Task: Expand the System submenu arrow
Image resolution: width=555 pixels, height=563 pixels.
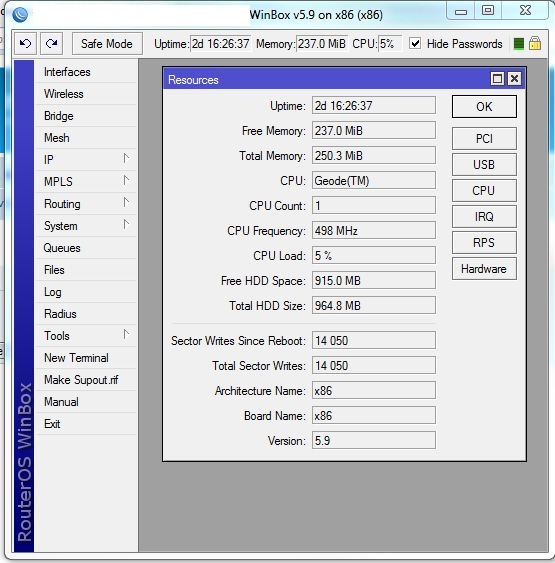Action: click(x=126, y=225)
